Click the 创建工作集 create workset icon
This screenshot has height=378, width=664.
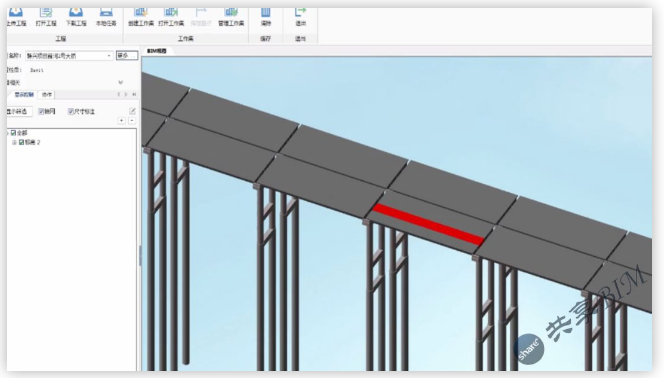pos(141,12)
